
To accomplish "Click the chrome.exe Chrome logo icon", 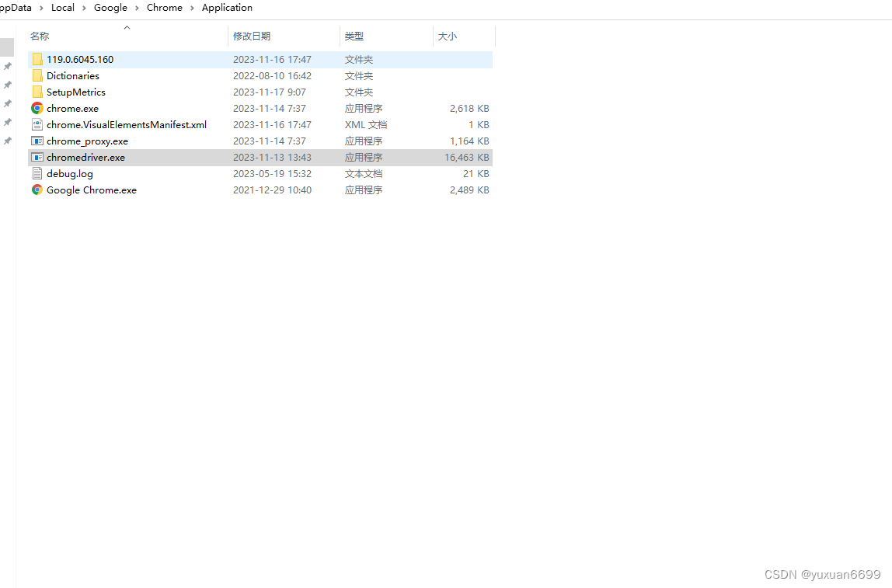I will click(x=37, y=108).
